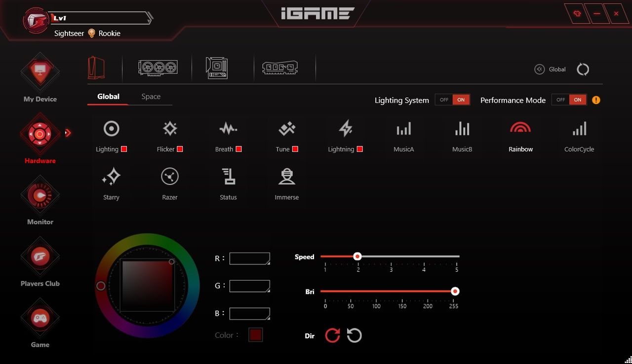Click the hue ring selector handle
This screenshot has width=632, height=364.
[101, 286]
